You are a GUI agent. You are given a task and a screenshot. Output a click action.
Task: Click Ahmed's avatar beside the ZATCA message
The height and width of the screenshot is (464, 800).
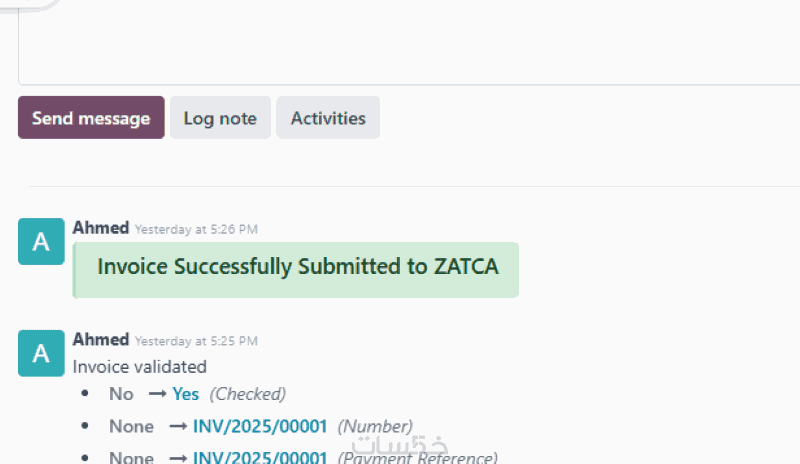coord(41,242)
